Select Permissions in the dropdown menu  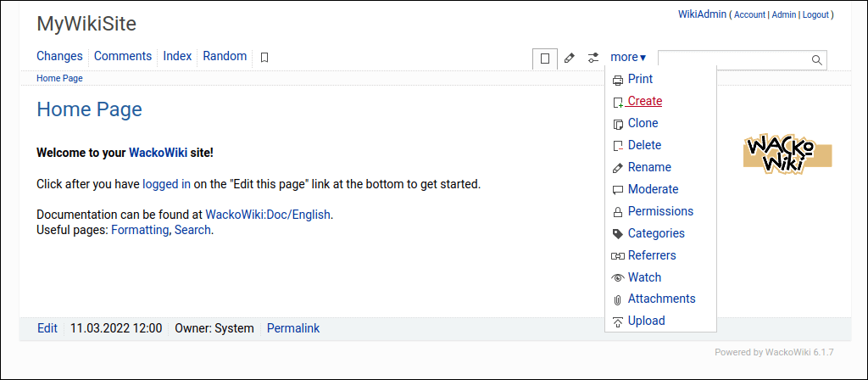pos(659,211)
